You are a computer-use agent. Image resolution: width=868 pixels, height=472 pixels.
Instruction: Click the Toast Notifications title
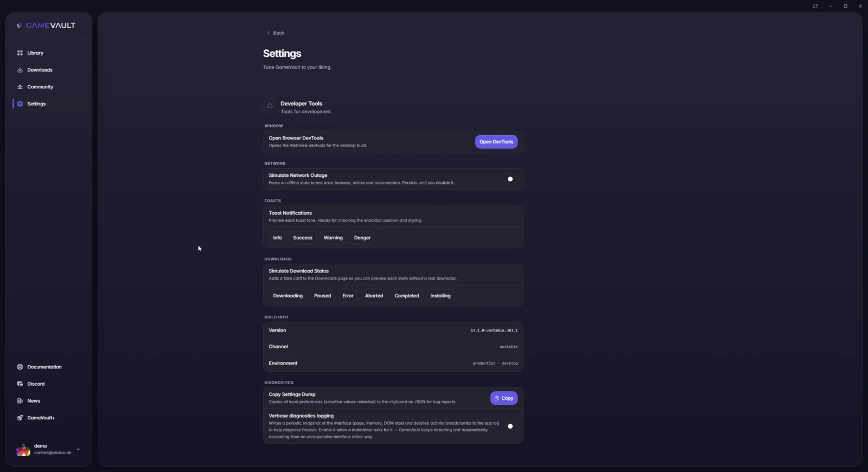(290, 213)
